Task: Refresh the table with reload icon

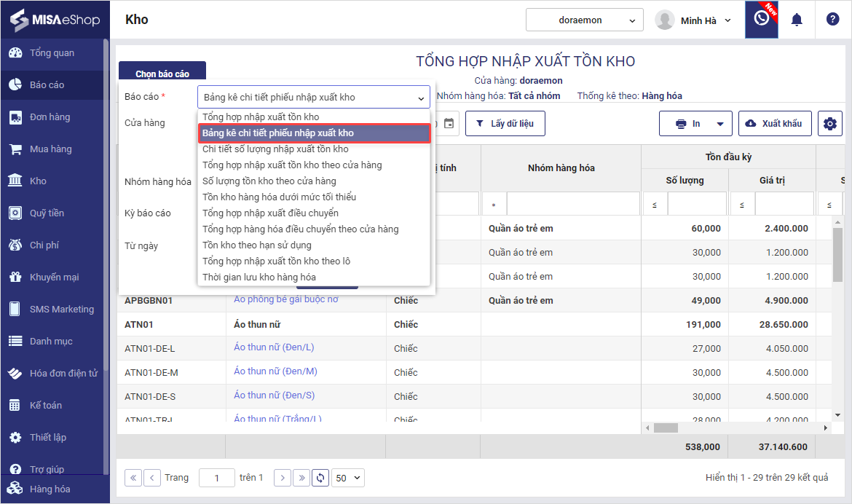Action: 320,478
